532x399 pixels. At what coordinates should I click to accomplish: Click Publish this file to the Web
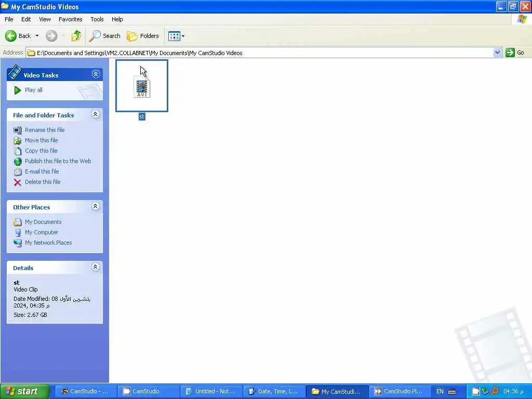58,161
